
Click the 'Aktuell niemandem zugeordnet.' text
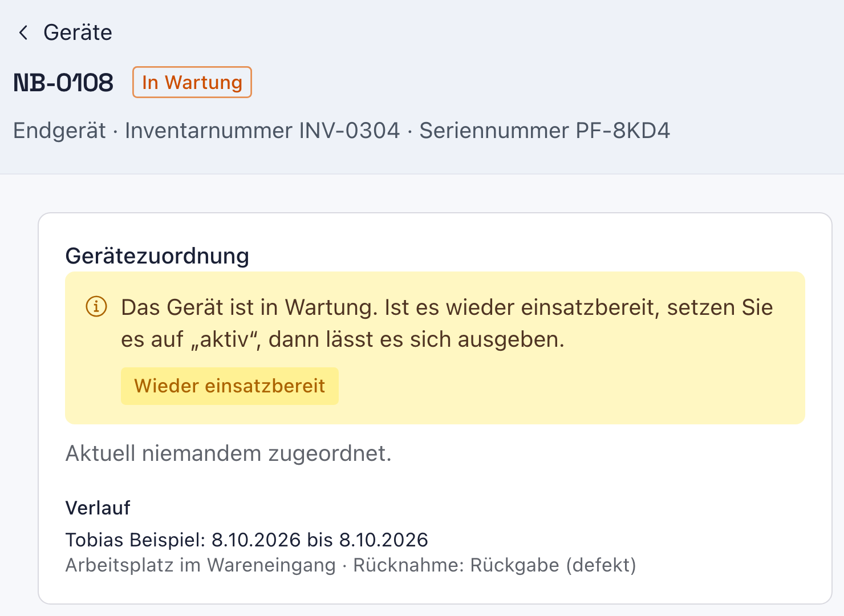[x=229, y=453]
